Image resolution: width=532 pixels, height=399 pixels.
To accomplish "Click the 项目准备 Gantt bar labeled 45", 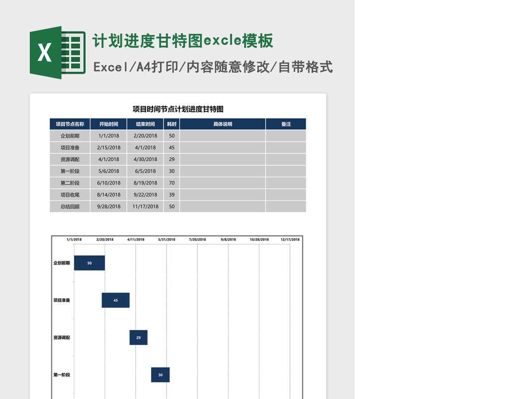I will [x=116, y=300].
